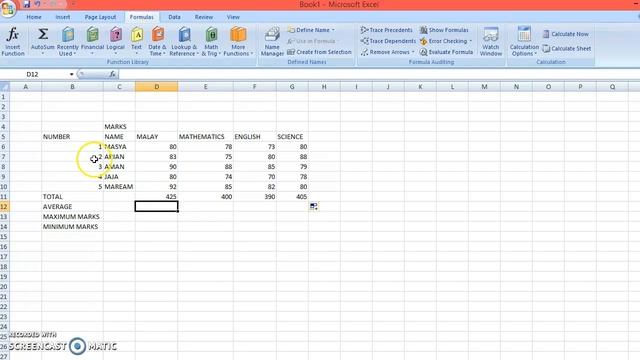Click the MAXIMUM MARKS cell
Viewport: 640px width, 360px height.
point(72,216)
